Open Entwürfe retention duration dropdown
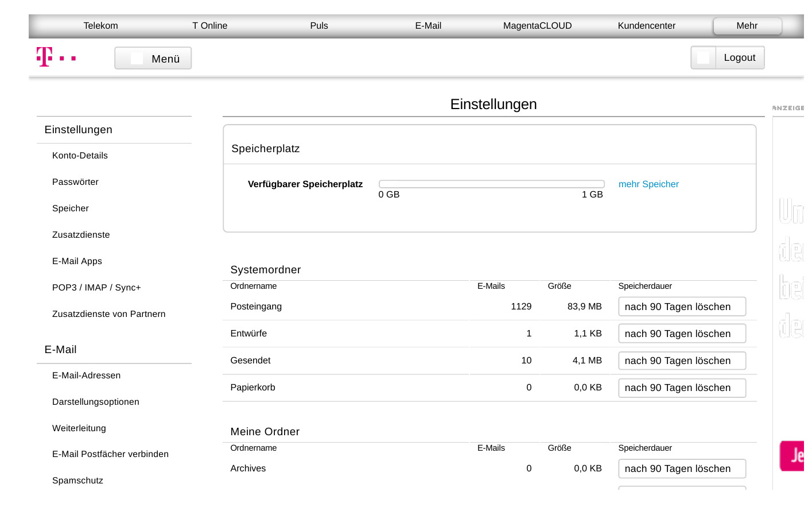The height and width of the screenshot is (511, 812). pos(682,334)
